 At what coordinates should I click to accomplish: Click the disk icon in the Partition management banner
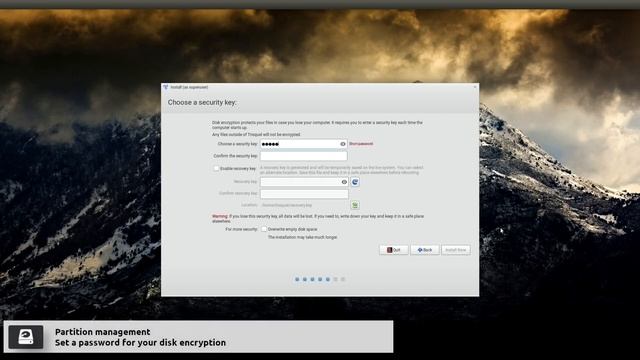click(x=26, y=337)
